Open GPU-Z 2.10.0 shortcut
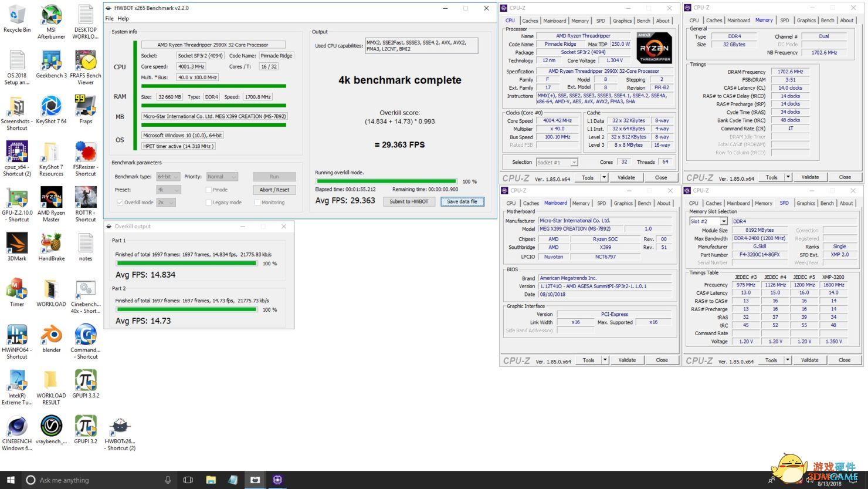Screen dimensions: 868x489 click(x=17, y=205)
